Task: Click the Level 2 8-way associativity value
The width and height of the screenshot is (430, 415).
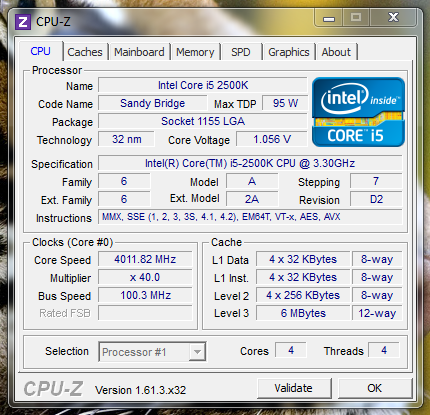Action: [x=377, y=295]
